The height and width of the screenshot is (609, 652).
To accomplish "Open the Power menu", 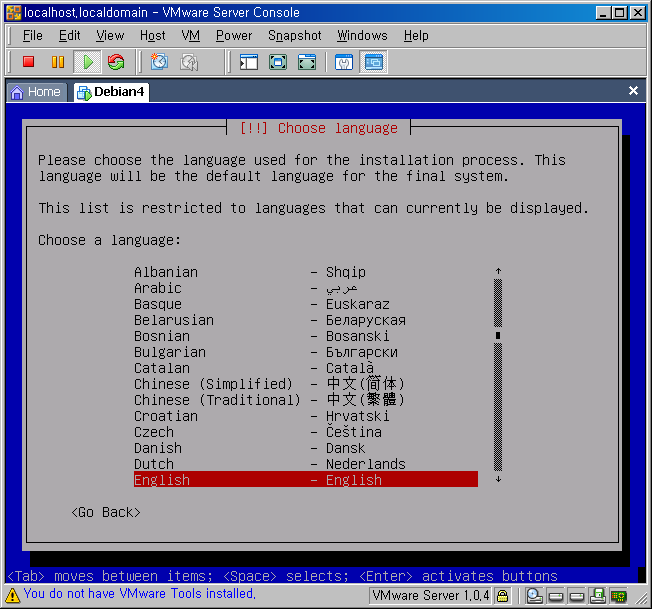I will coord(234,35).
